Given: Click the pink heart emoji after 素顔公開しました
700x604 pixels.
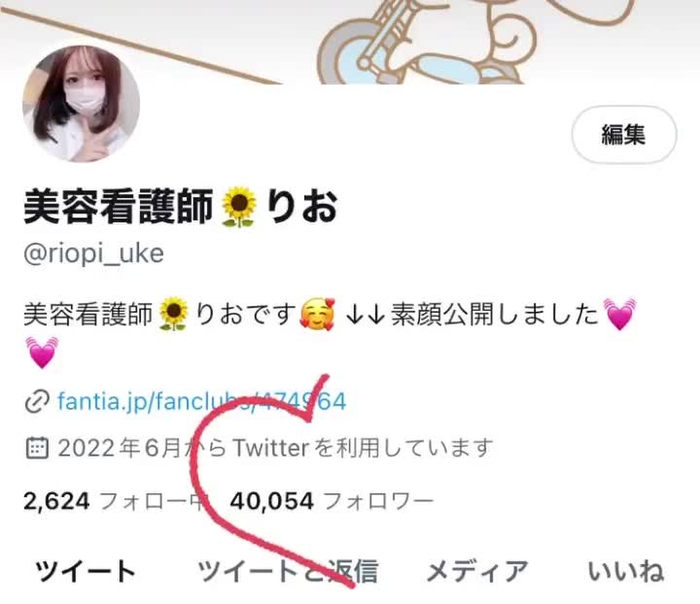Looking at the screenshot, I should 620,314.
